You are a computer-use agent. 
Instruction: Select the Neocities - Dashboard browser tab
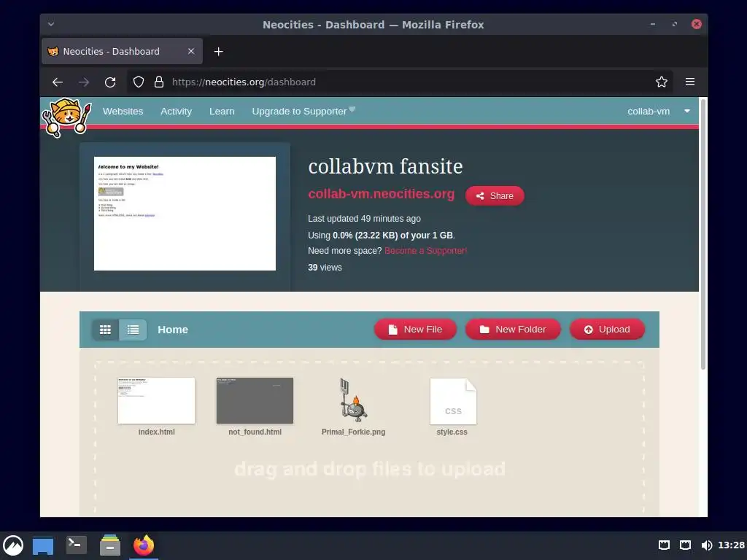tap(123, 51)
